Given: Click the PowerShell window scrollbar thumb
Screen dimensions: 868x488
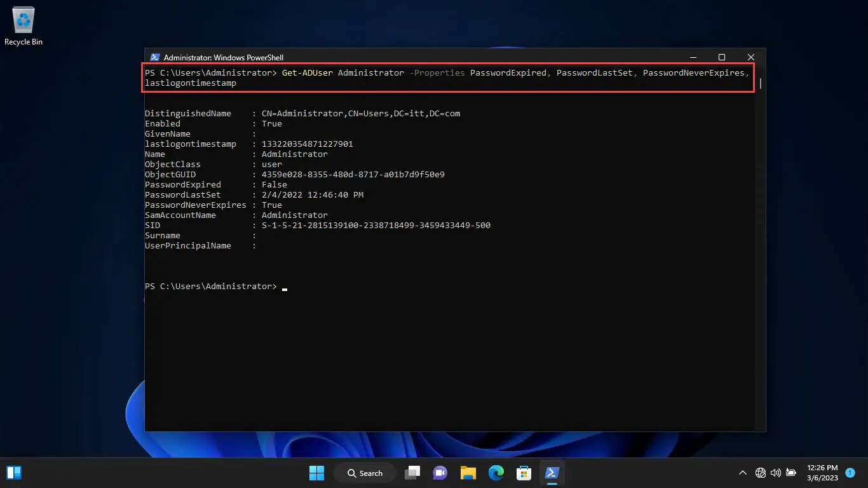Looking at the screenshot, I should click(761, 83).
